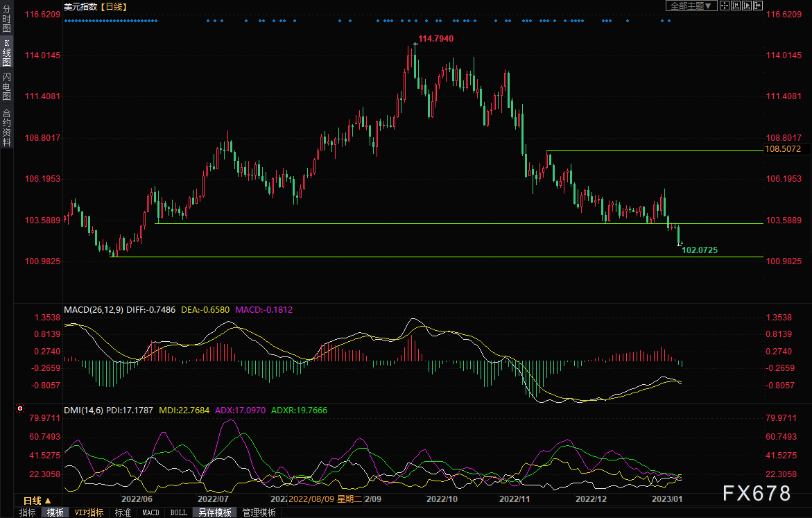Click the 另存模板 button
The width and height of the screenshot is (812, 518).
[x=214, y=513]
